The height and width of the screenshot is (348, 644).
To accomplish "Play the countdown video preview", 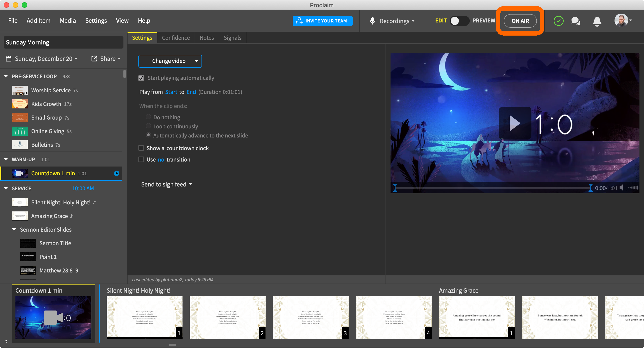I will tap(515, 123).
